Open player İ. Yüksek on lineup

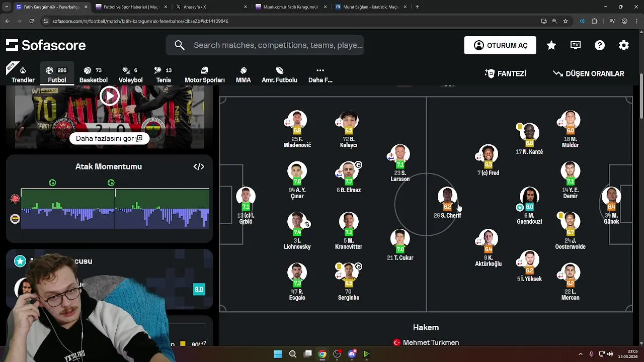[x=529, y=266]
